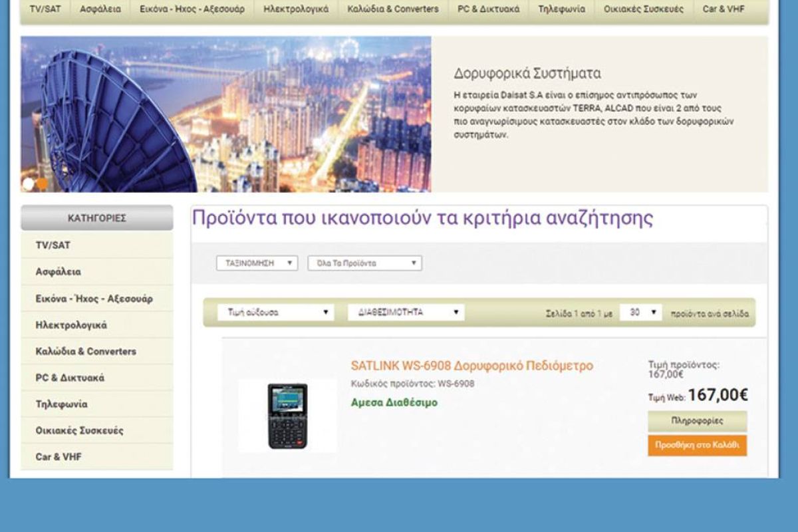
Task: Open the ΔΙΑΘΕΣΙΜΟΤΗΤΑ availability dropdown
Action: pos(406,312)
